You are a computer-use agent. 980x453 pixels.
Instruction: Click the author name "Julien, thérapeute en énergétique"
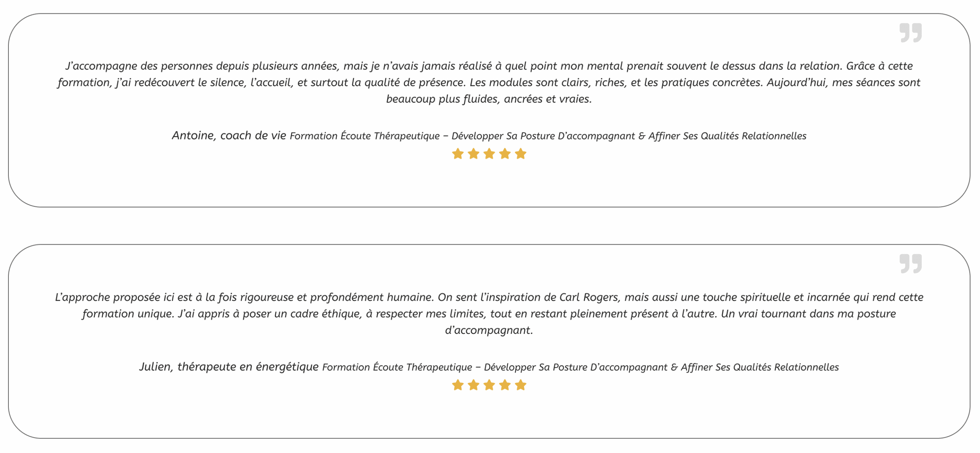click(x=229, y=367)
